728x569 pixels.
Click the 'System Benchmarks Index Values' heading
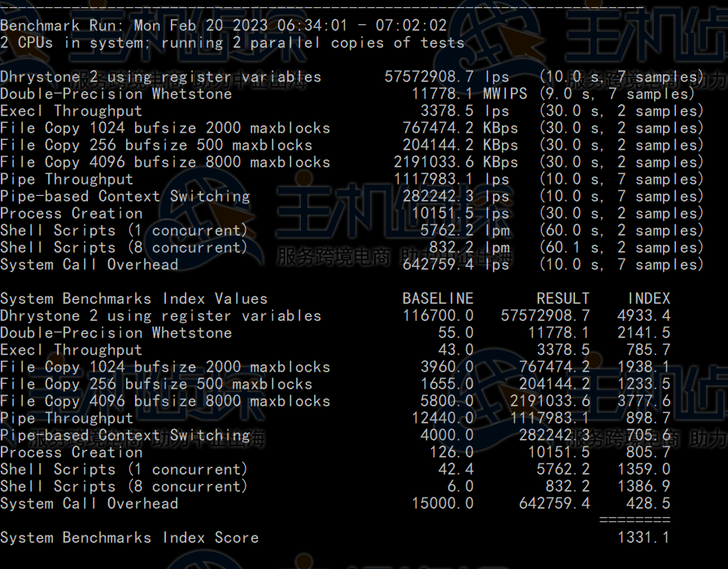133,298
